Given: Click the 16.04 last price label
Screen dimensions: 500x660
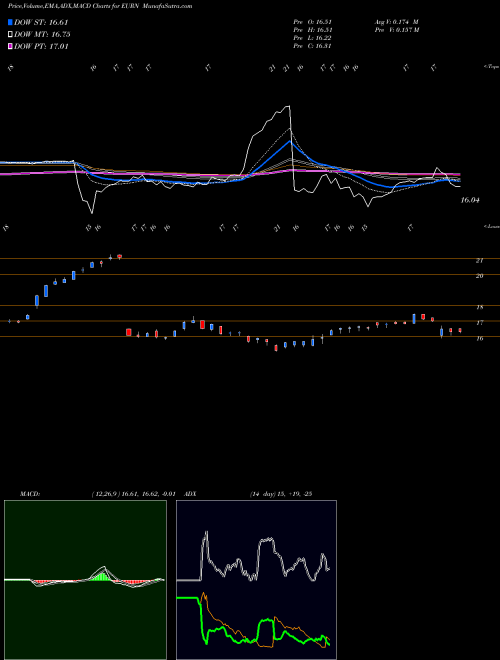Looking at the screenshot, I should (x=470, y=200).
